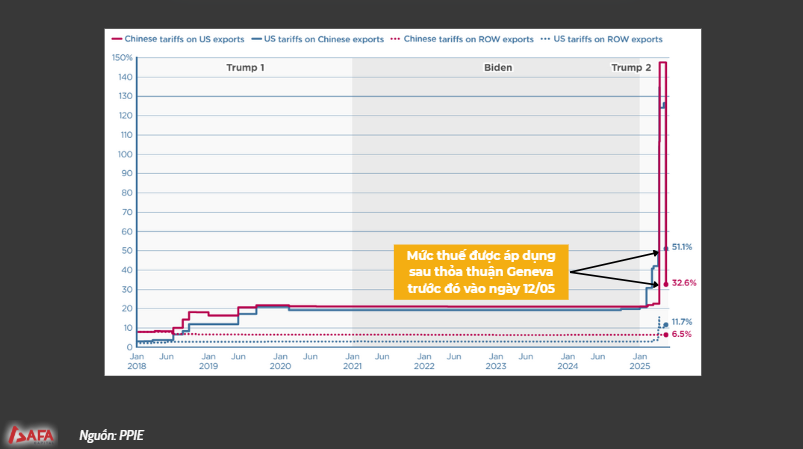
Task: Click the 'Jan 2018' x-axis label
Action: (137, 361)
